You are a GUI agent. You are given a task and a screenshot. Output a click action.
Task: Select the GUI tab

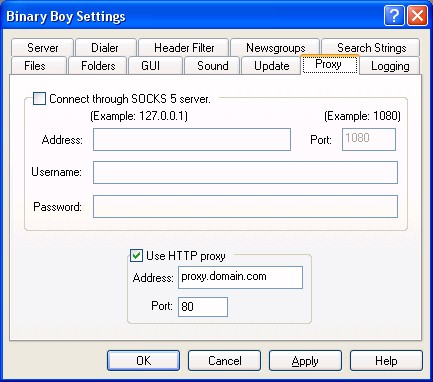point(155,65)
